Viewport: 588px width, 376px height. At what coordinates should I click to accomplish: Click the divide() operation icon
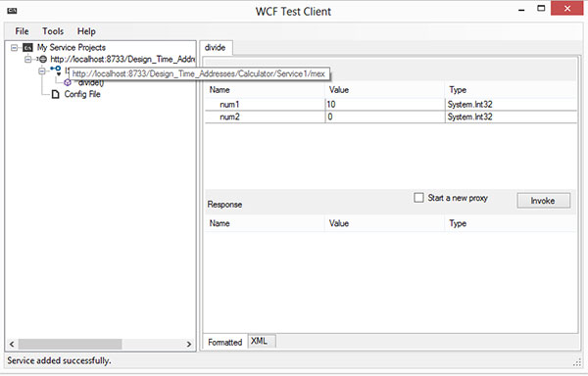coord(68,82)
